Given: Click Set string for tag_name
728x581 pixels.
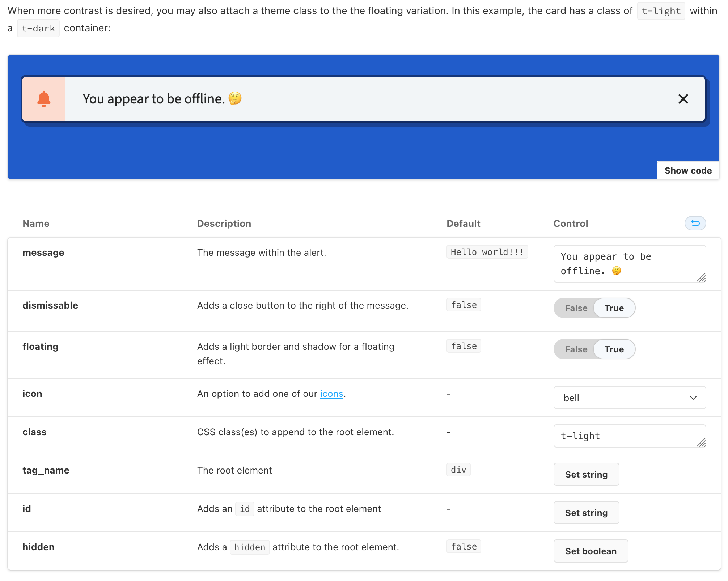Looking at the screenshot, I should tap(586, 474).
